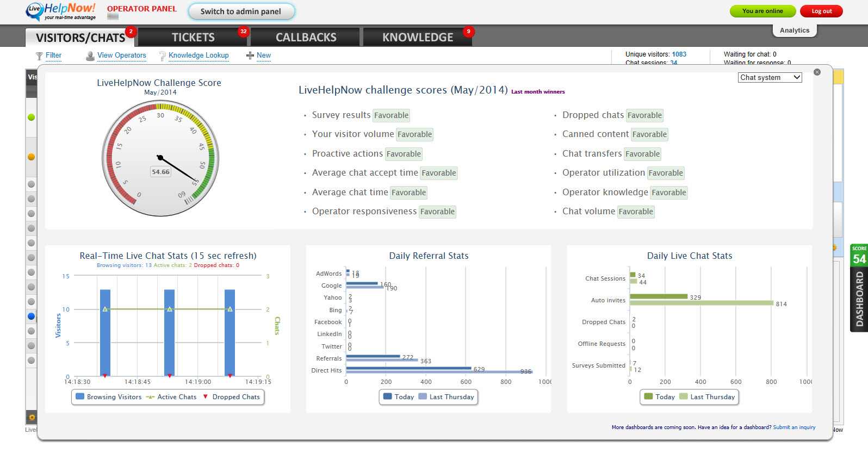This screenshot has height=453, width=868.
Task: Click the Direct Hits Today bar
Action: (408, 368)
